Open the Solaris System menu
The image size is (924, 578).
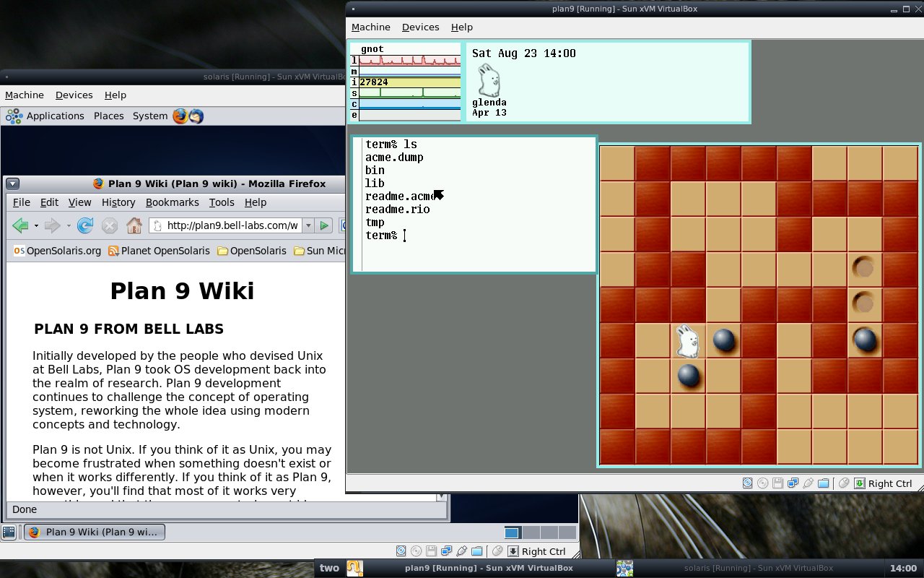[150, 116]
